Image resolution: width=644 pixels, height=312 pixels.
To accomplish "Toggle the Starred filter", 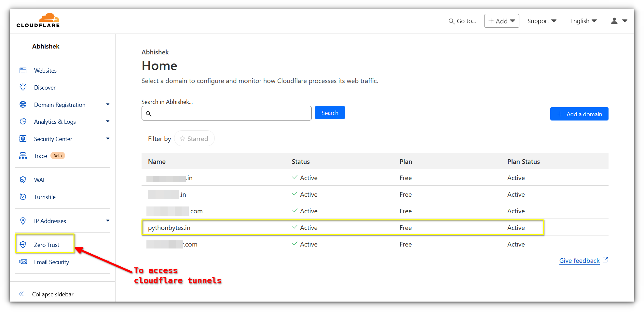I will click(194, 138).
